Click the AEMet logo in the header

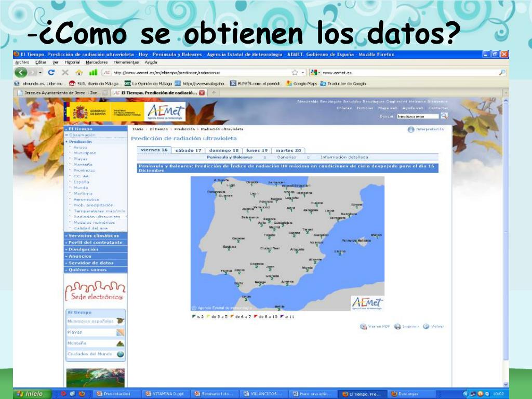(x=166, y=111)
